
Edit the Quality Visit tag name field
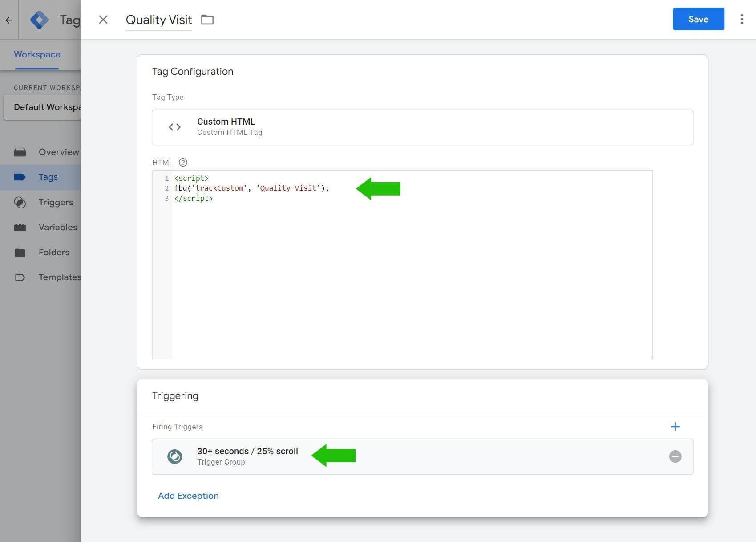click(159, 20)
